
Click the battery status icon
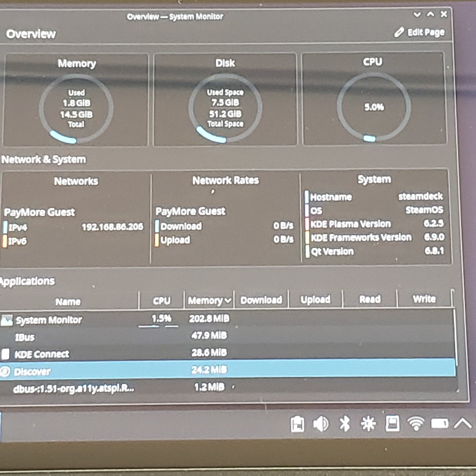pyautogui.click(x=439, y=423)
